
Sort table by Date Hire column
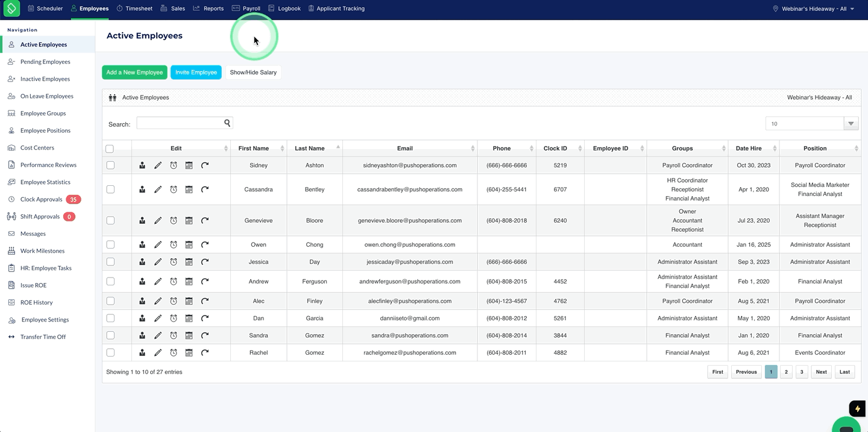point(753,148)
